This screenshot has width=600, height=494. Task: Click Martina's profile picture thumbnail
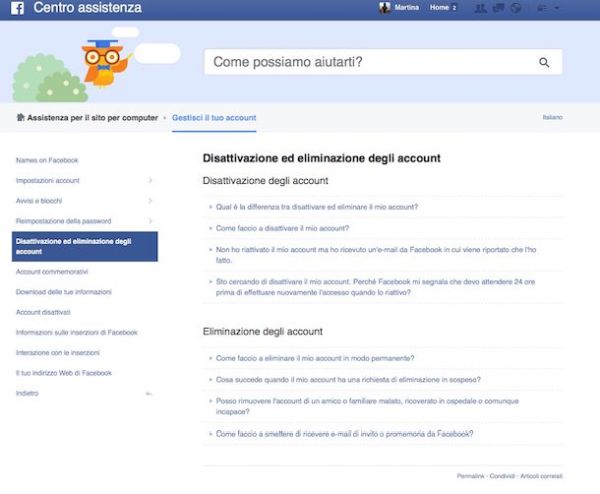pyautogui.click(x=386, y=8)
